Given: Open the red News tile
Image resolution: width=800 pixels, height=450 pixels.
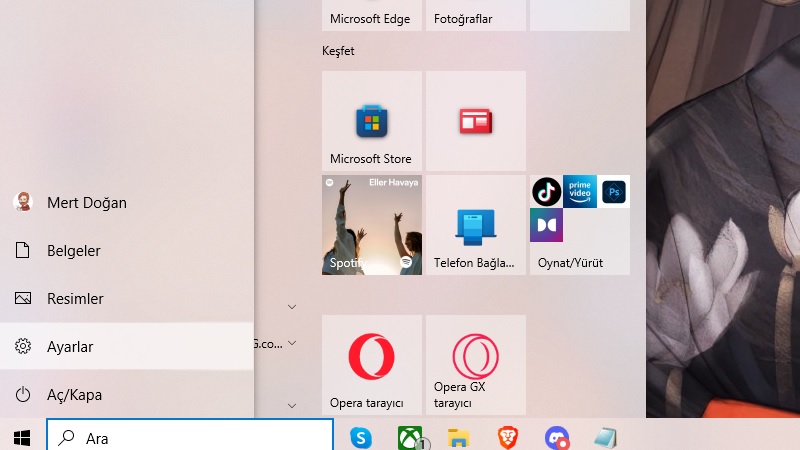Looking at the screenshot, I should pos(476,121).
